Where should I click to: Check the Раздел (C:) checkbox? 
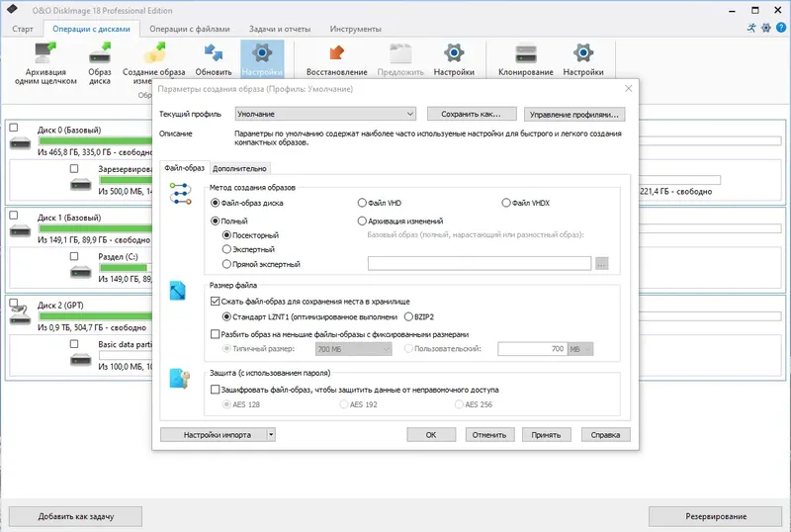click(x=74, y=256)
